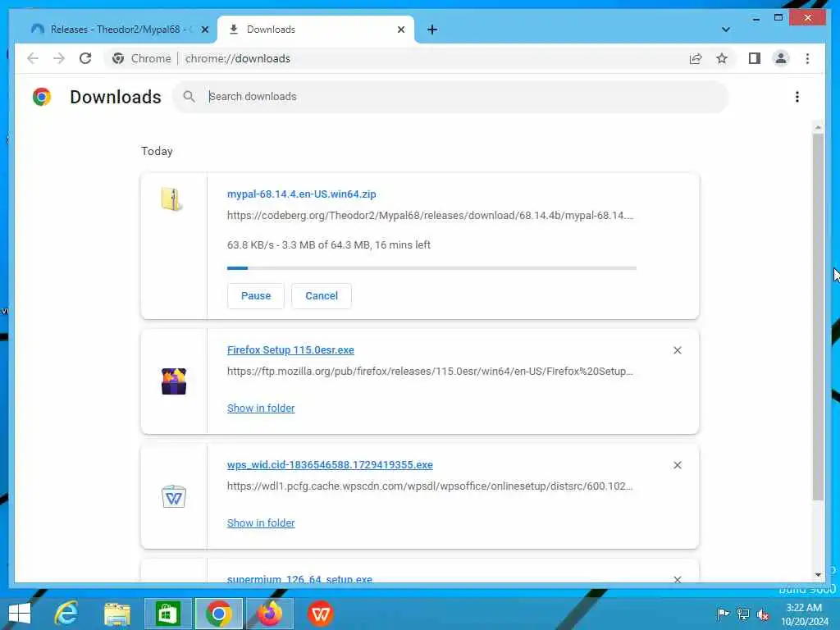Screen dimensions: 840x630
Task: Pause the mypal zip download
Action: [x=256, y=295]
